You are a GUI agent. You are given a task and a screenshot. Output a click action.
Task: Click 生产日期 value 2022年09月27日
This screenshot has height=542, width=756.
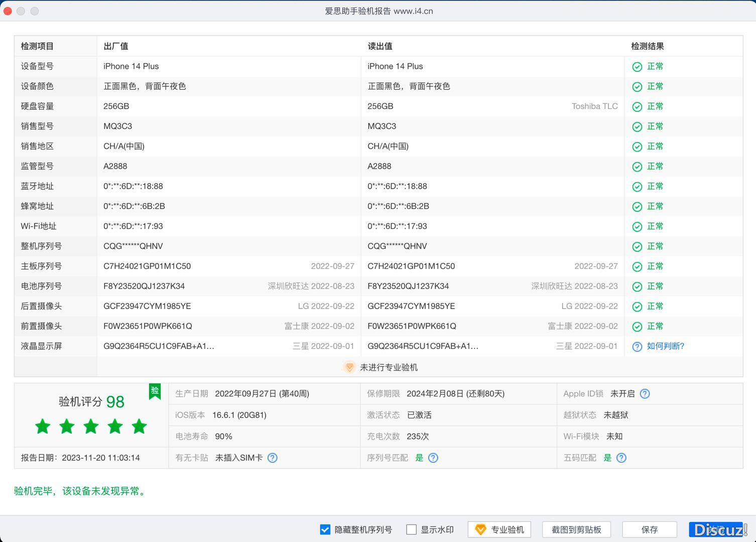(262, 394)
